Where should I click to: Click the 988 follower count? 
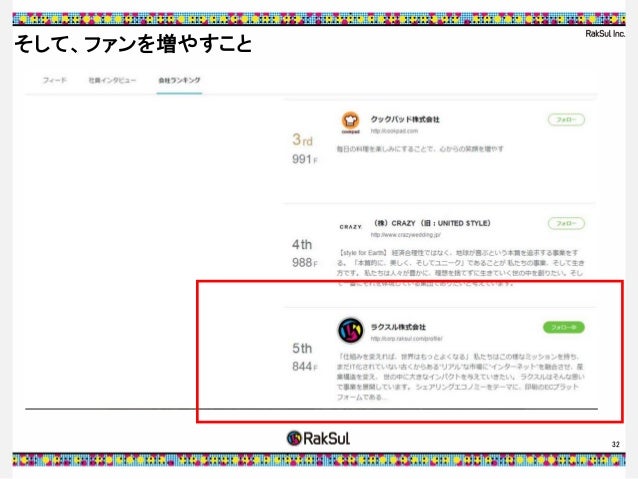click(304, 262)
